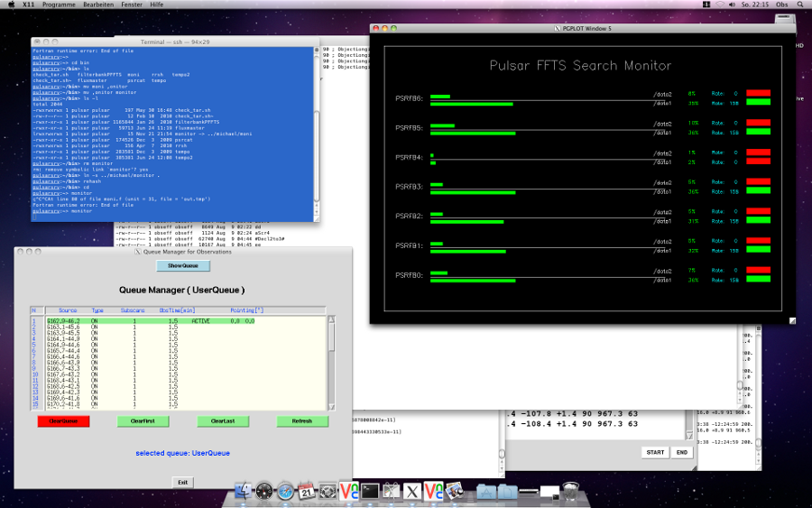Screen dimensions: 812x508
Task: Select queue row S164.9-44.6
Action: tap(187, 345)
